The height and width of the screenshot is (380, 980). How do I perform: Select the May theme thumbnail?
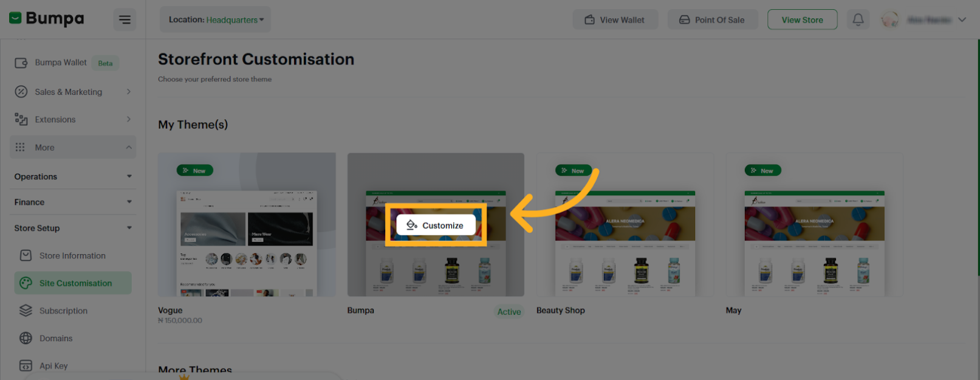click(814, 224)
